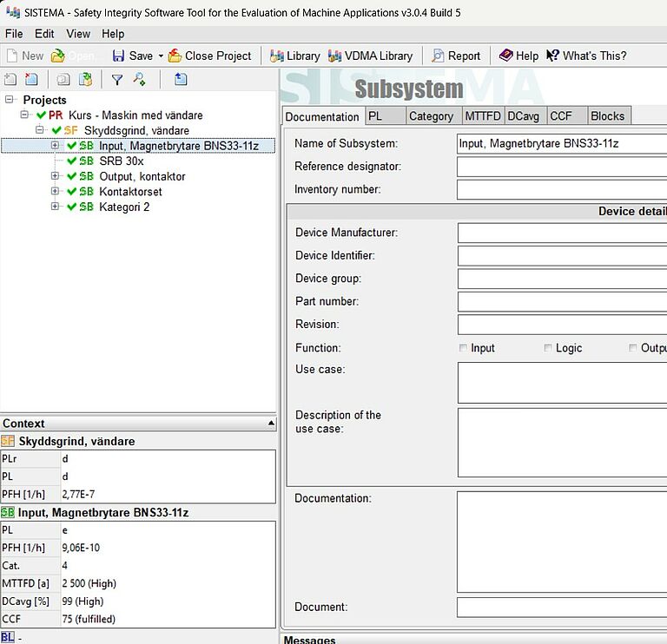Switch to the MTTFD tab
667x644 pixels.
click(x=482, y=116)
